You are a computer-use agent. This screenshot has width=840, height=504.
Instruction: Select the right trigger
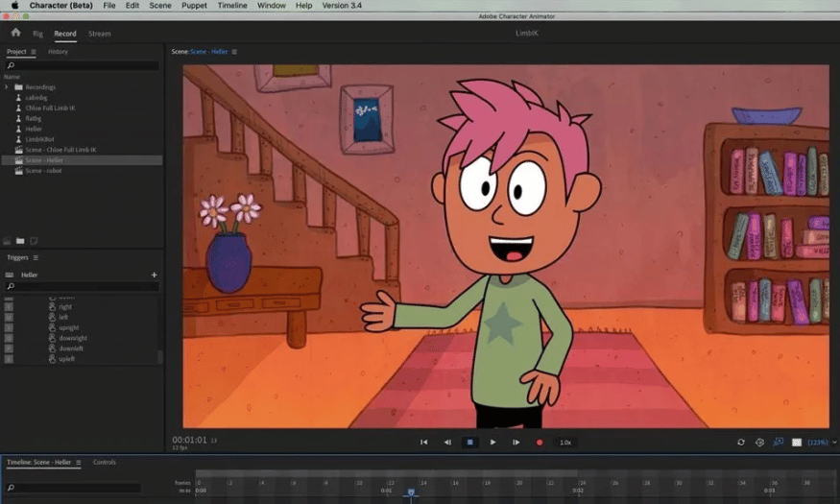pos(65,307)
